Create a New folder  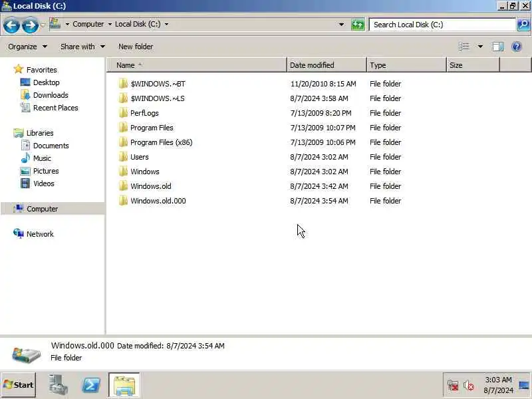(136, 47)
